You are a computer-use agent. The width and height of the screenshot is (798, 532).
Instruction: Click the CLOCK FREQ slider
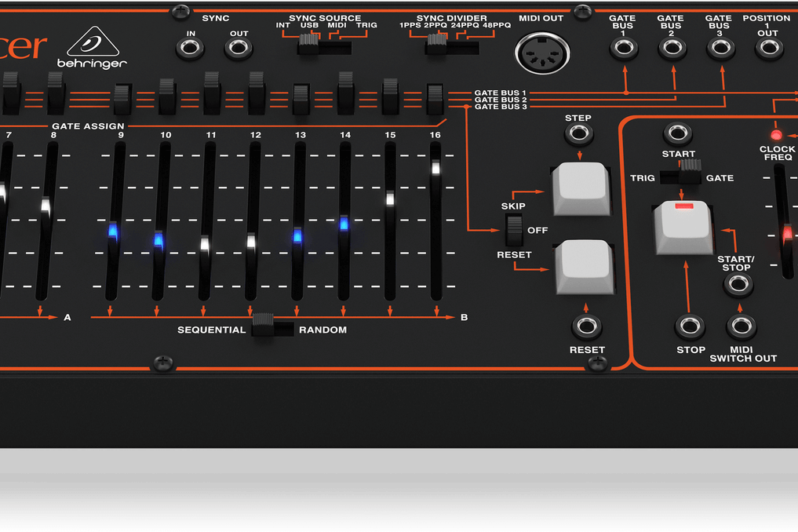(788, 234)
